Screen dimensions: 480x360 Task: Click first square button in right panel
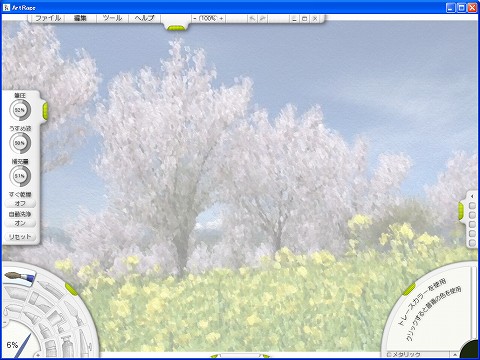click(472, 206)
